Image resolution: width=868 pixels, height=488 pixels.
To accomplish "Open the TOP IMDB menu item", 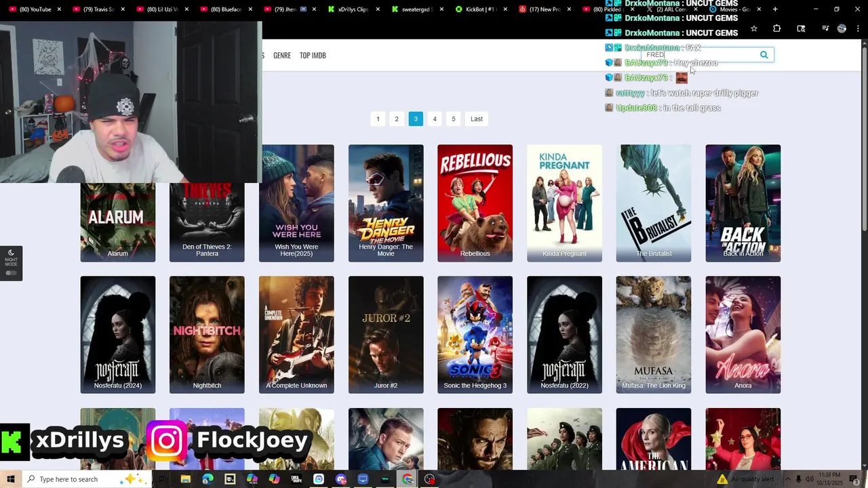I will pos(313,56).
